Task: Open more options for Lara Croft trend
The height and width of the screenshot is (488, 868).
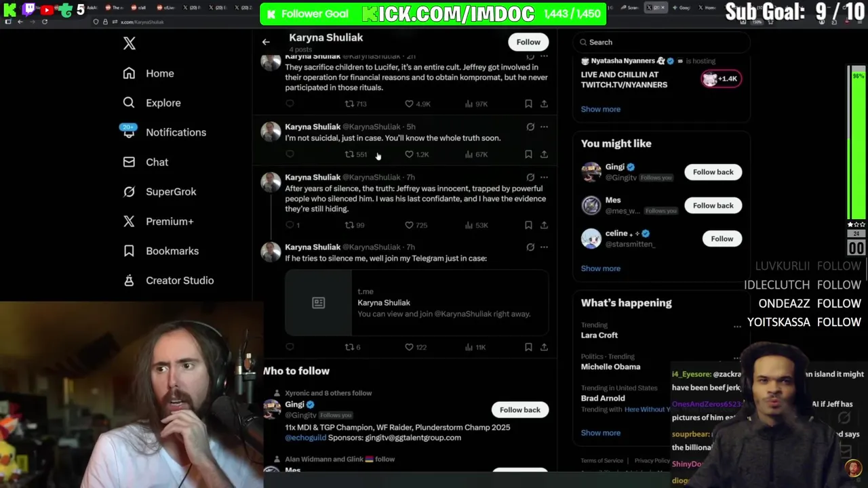Action: (x=737, y=327)
